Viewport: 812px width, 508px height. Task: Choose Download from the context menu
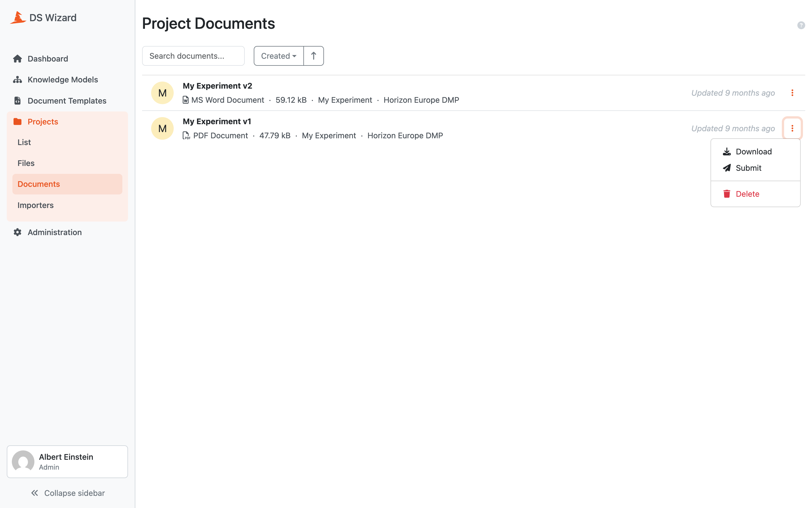pyautogui.click(x=755, y=152)
